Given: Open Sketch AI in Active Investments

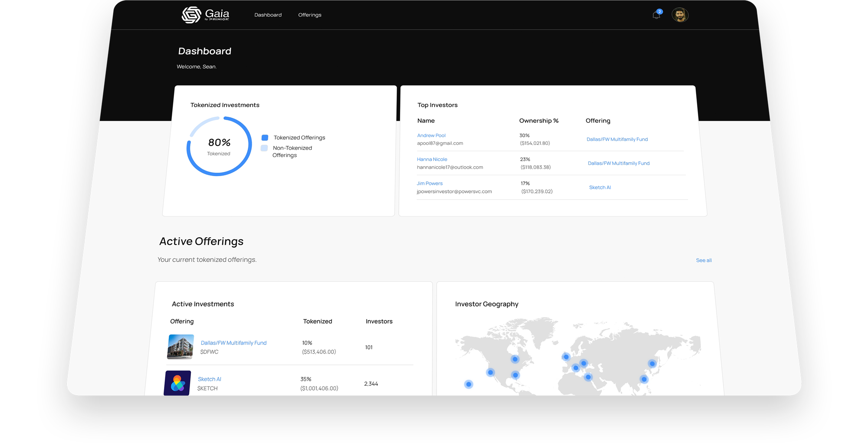Looking at the screenshot, I should [x=209, y=379].
